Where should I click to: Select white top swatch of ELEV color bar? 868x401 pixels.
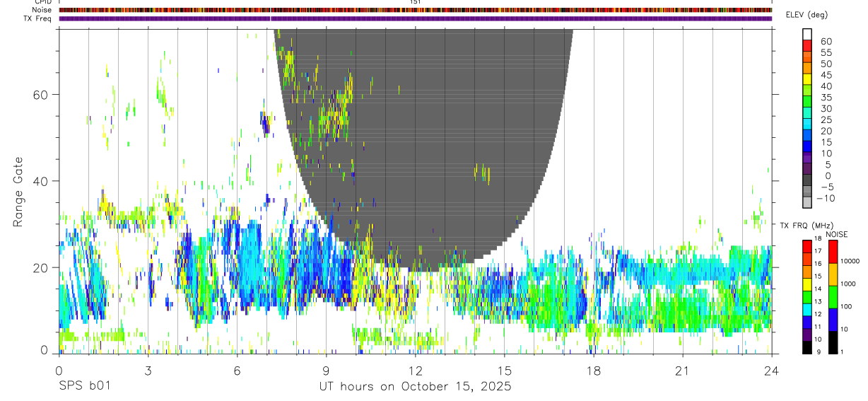click(x=808, y=35)
